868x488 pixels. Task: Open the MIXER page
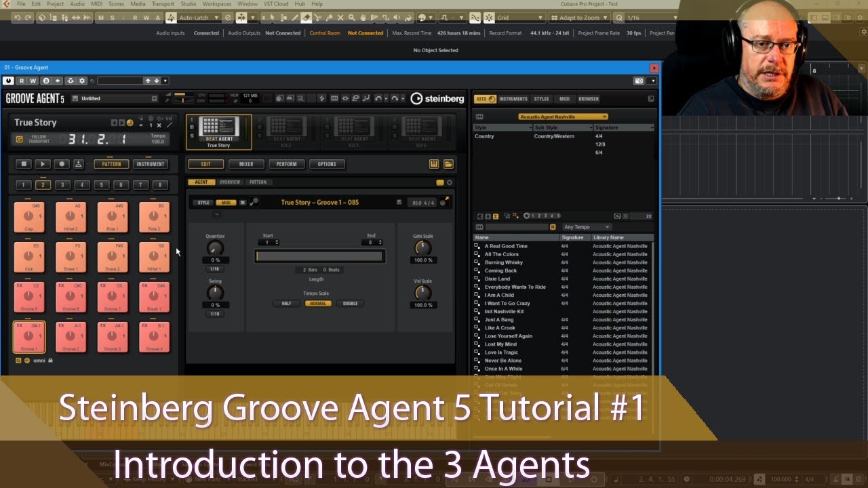point(246,164)
